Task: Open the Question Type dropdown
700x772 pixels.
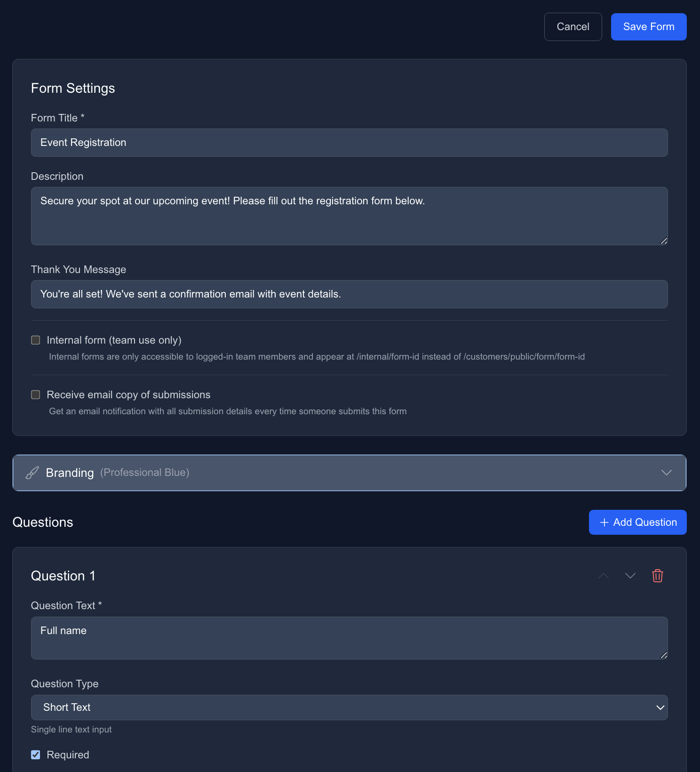Action: pyautogui.click(x=349, y=707)
